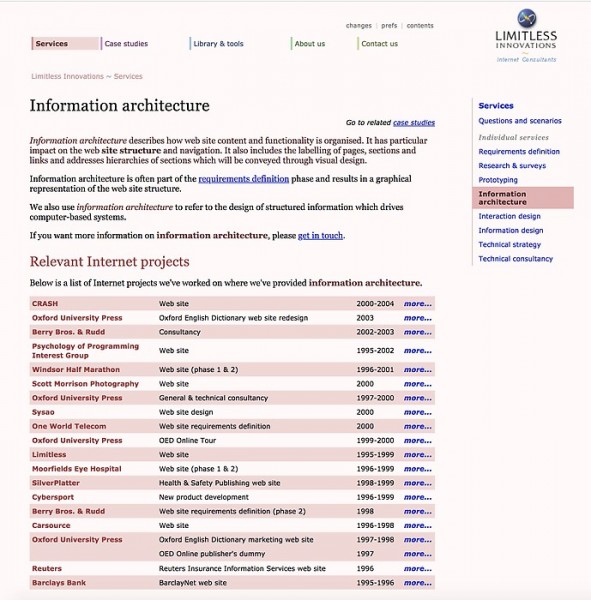591x600 pixels.
Task: Click Limitless Innovations ~ Services breadcrumb
Action: 87,76
